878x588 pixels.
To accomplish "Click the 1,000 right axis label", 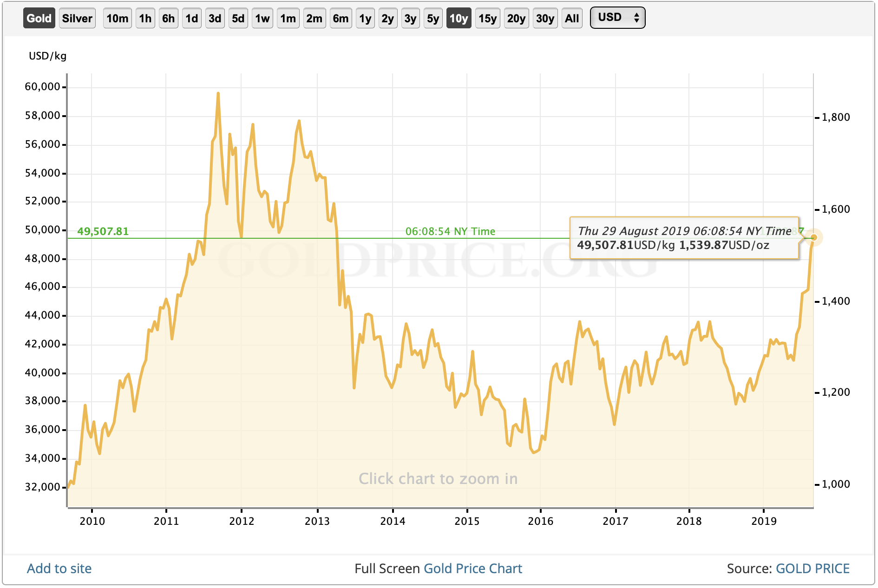I will pos(836,484).
